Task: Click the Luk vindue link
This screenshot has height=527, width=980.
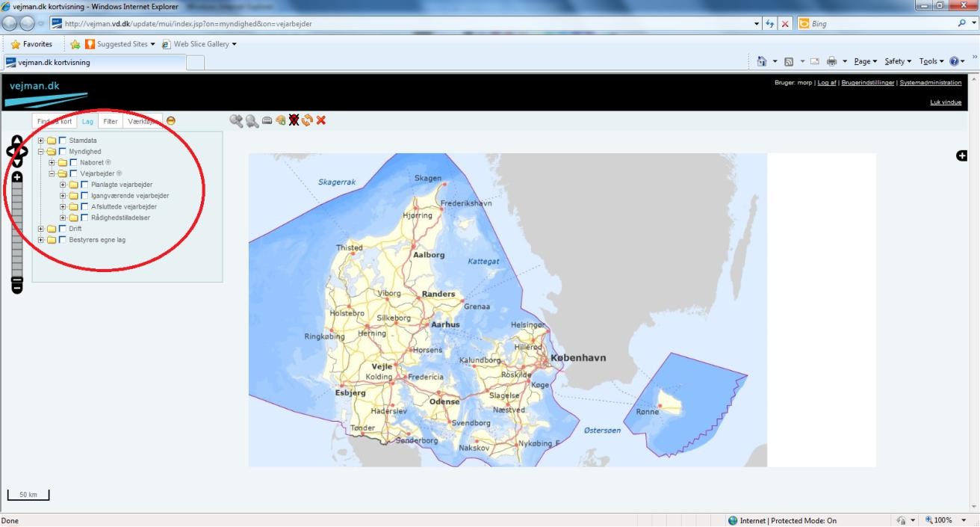Action: pos(946,102)
